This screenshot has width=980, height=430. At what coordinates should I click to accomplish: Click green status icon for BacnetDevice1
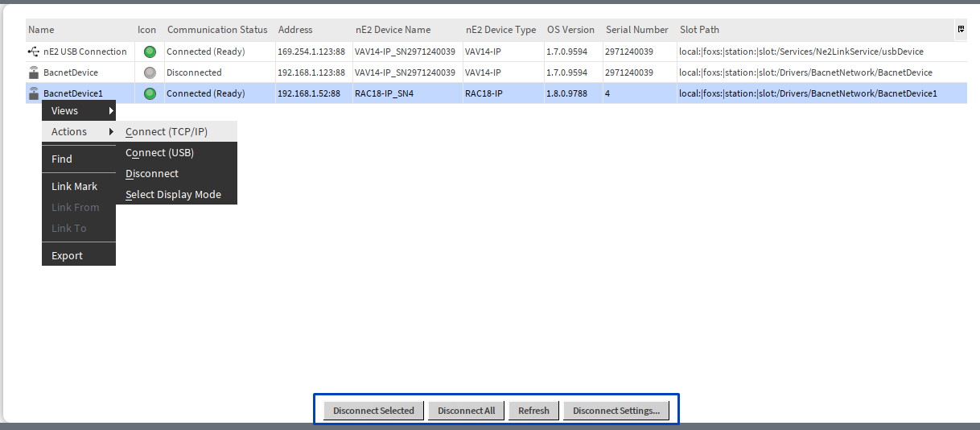(149, 93)
